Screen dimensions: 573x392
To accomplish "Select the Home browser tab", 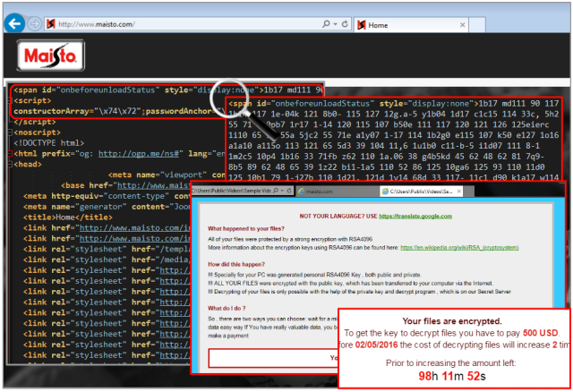I will tap(411, 25).
